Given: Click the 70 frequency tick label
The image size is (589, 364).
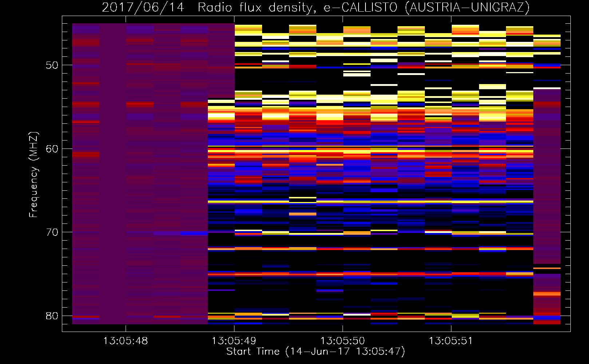Looking at the screenshot, I should pyautogui.click(x=52, y=232).
